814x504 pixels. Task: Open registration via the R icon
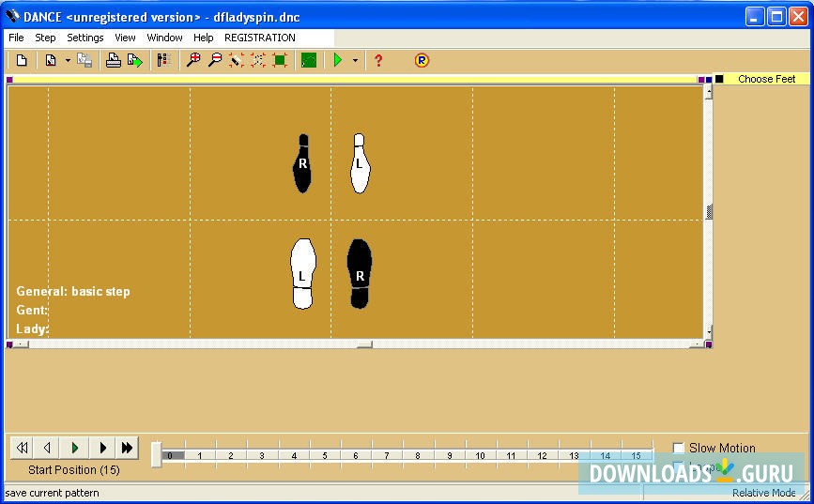click(x=422, y=61)
